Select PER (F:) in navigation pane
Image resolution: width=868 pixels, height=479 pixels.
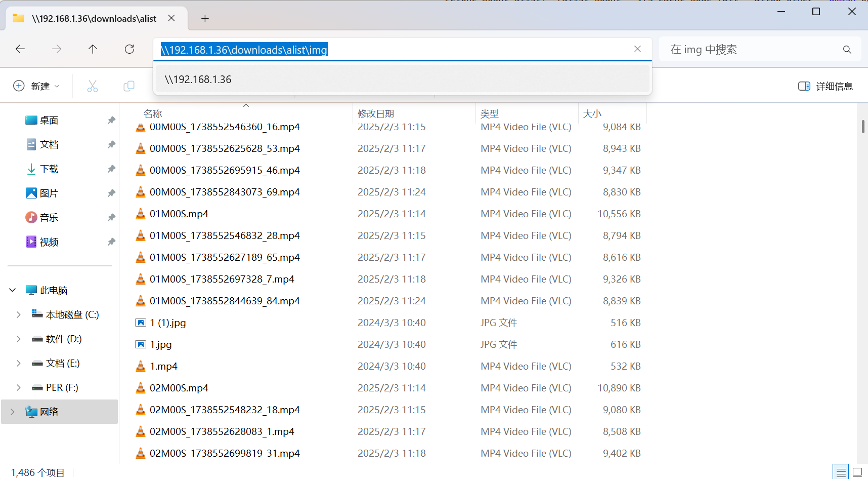(x=55, y=387)
